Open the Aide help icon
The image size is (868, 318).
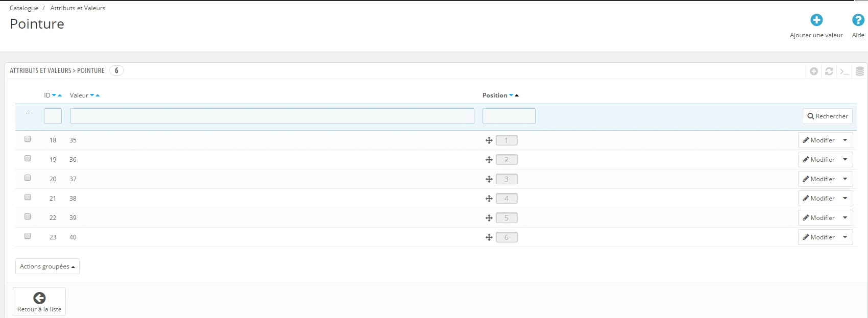[x=858, y=20]
